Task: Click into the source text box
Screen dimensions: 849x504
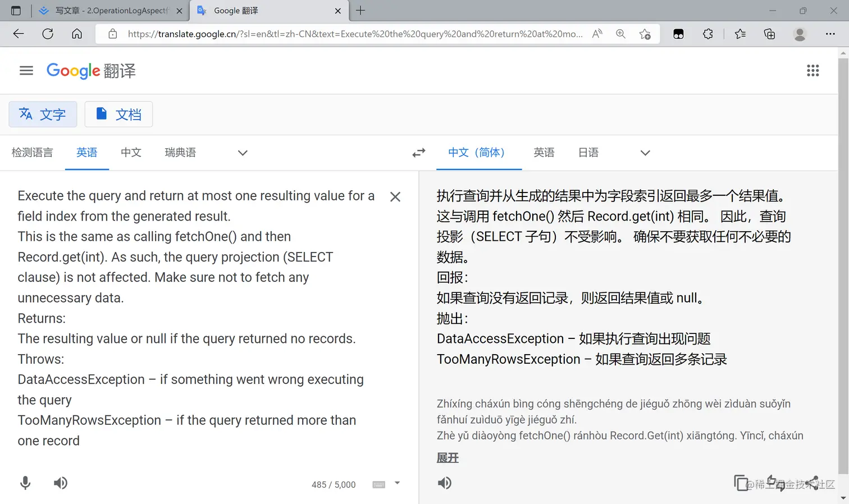Action: pyautogui.click(x=197, y=318)
